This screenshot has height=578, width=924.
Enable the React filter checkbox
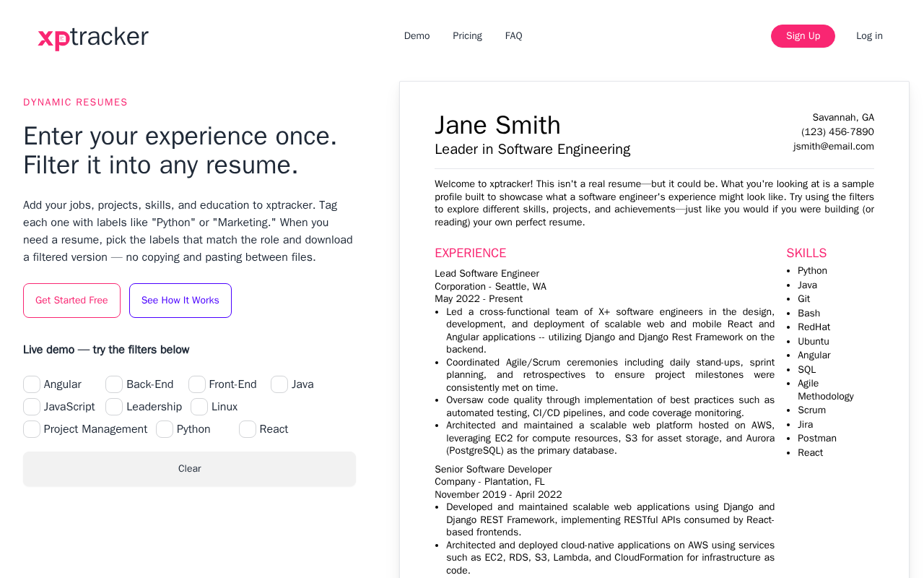tap(248, 429)
